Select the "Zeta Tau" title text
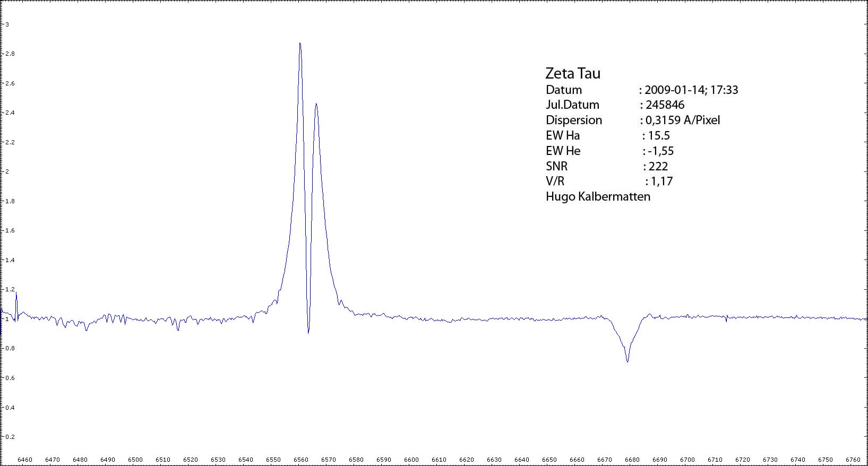 coord(573,73)
